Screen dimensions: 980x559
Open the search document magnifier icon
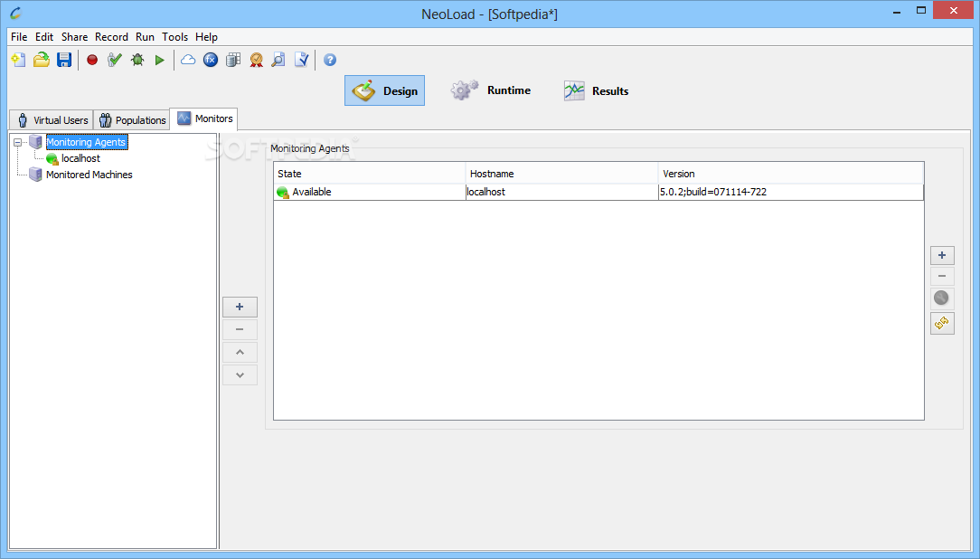pos(278,60)
